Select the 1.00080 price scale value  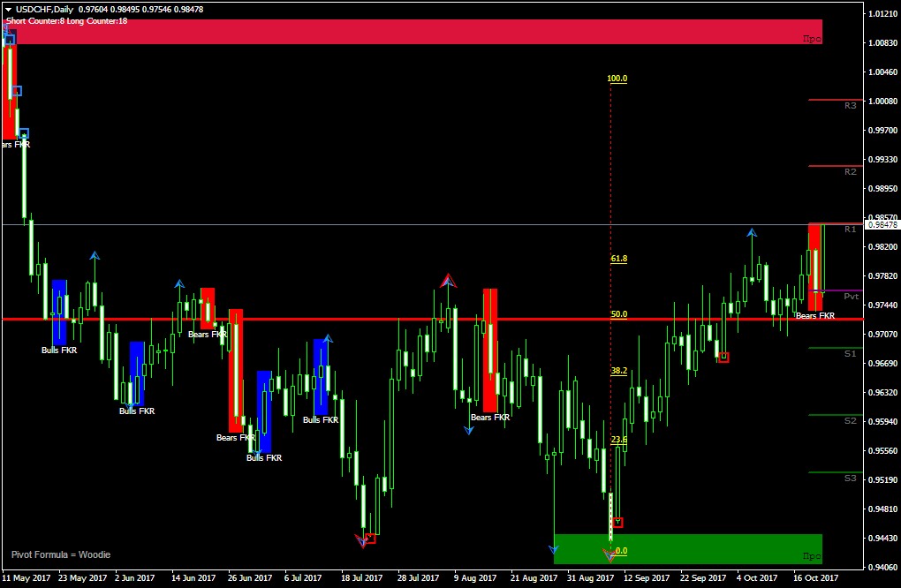[x=882, y=101]
